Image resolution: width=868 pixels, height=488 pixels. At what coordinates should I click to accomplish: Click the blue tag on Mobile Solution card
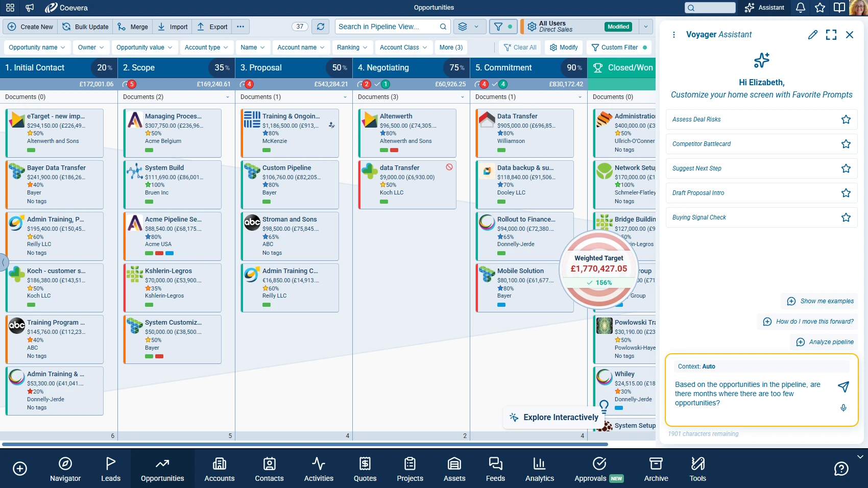coord(501,305)
